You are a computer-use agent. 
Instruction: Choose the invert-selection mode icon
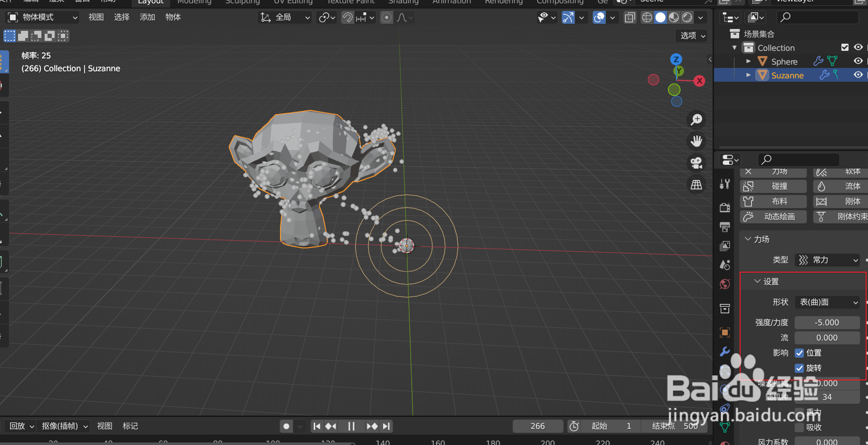tap(49, 36)
